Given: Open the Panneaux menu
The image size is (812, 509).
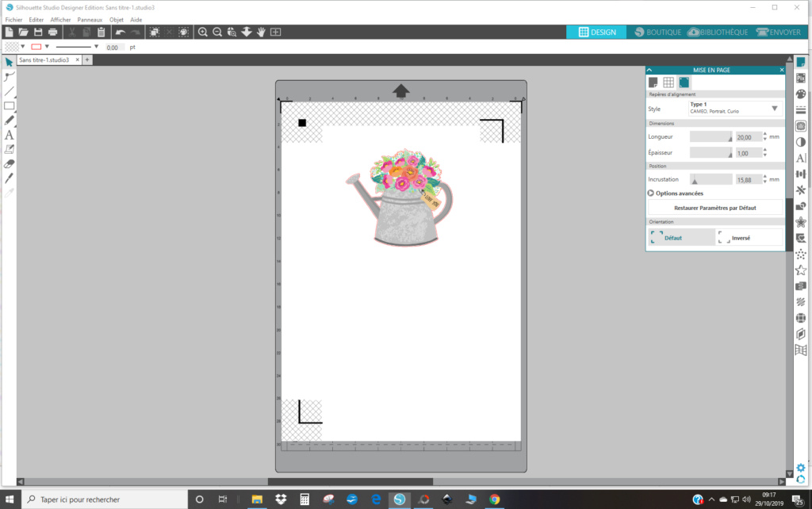Looking at the screenshot, I should pyautogui.click(x=90, y=20).
